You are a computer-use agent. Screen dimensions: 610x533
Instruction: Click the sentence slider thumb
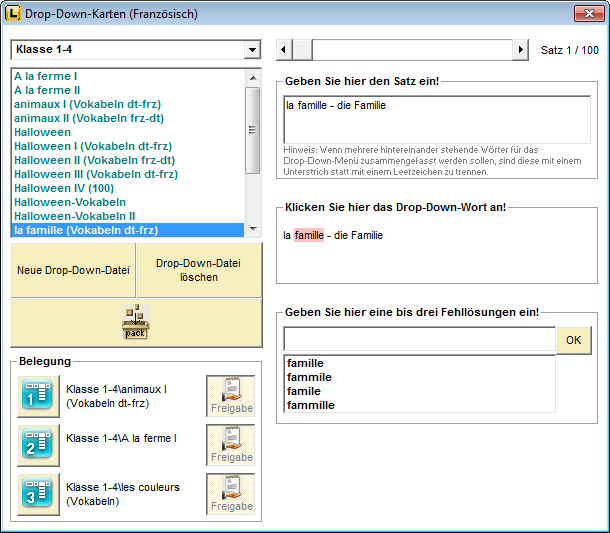(x=302, y=50)
